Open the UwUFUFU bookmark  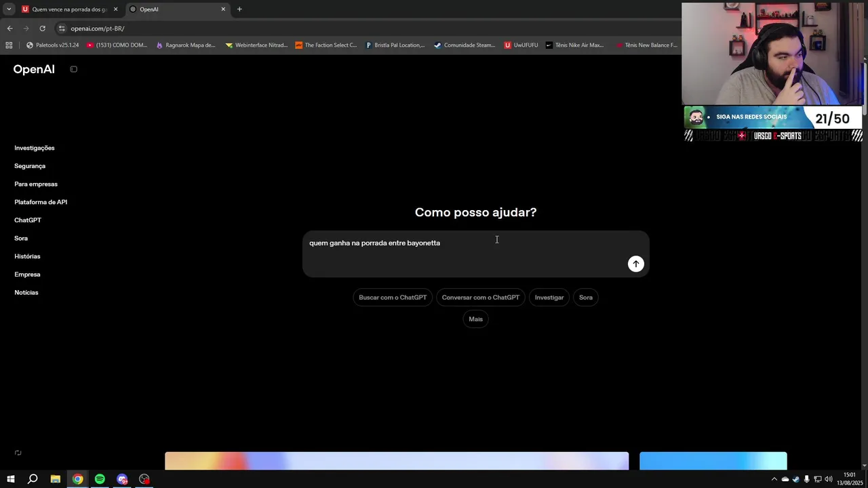(x=521, y=45)
